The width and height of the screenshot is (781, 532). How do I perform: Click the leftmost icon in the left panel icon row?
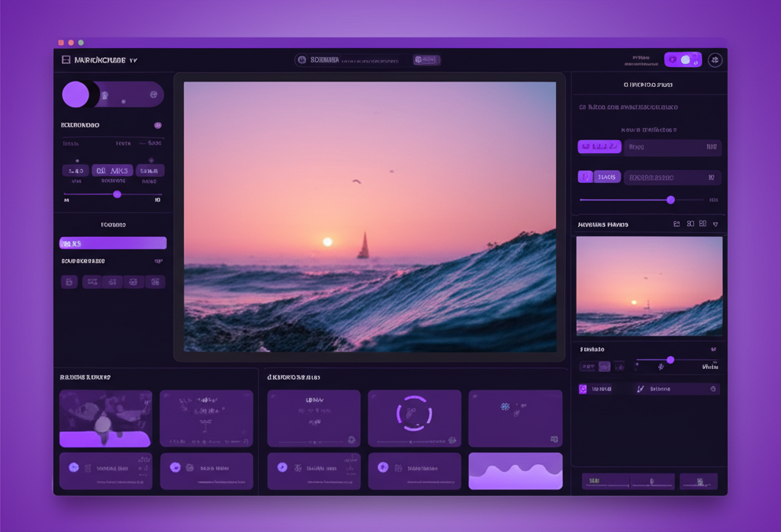[x=68, y=282]
